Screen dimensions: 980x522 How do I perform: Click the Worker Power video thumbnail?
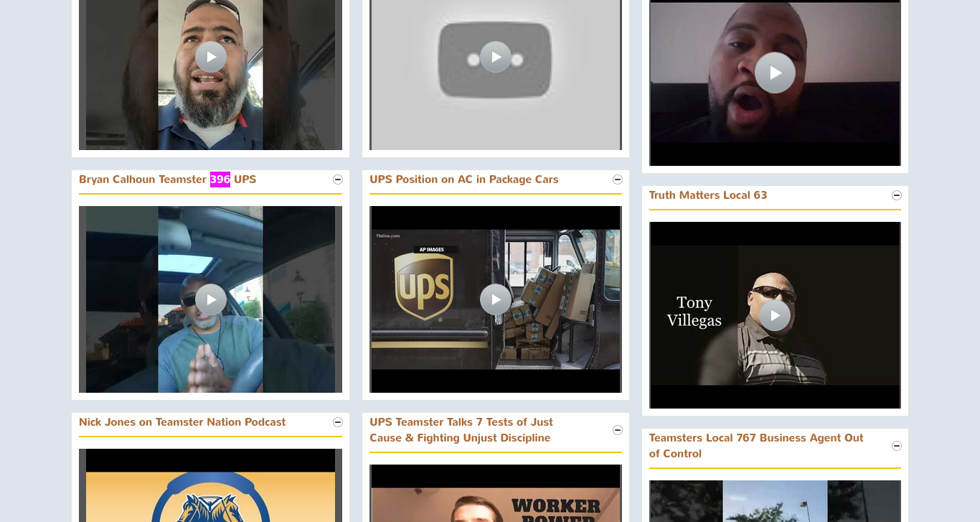point(496,493)
